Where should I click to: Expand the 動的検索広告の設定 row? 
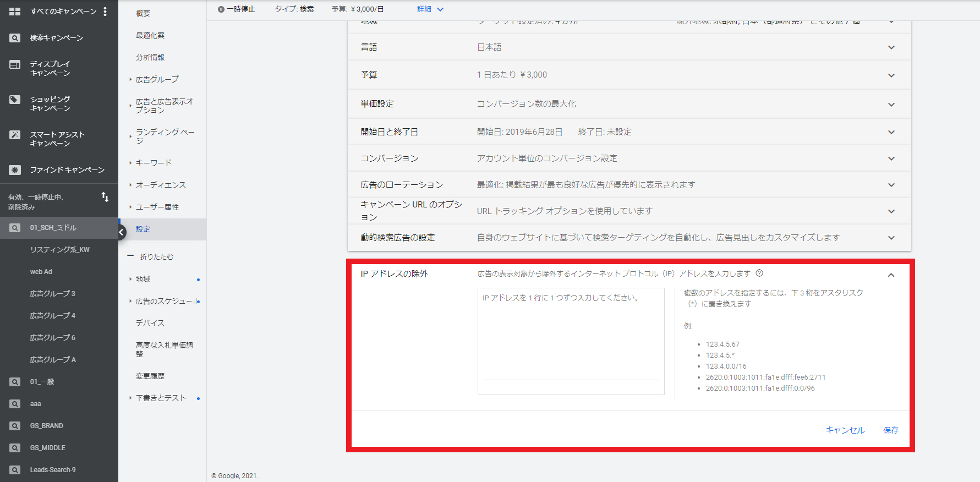629,238
